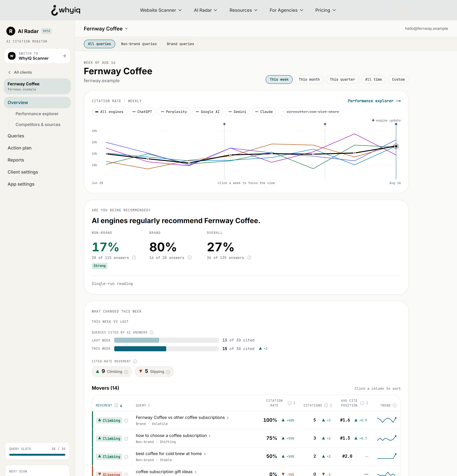
Task: Click the This Week cited queries bar
Action: pos(166,349)
